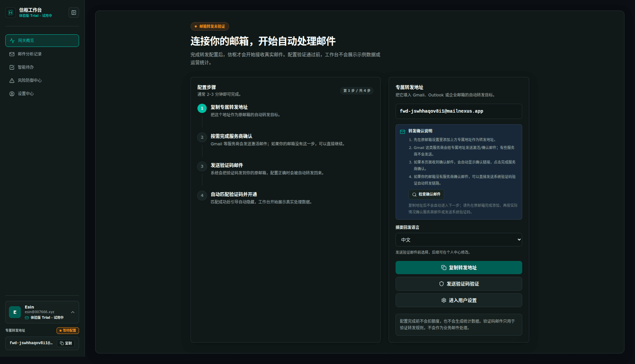Expand the Esin account menu chevron
The width and height of the screenshot is (635, 364).
tap(73, 312)
